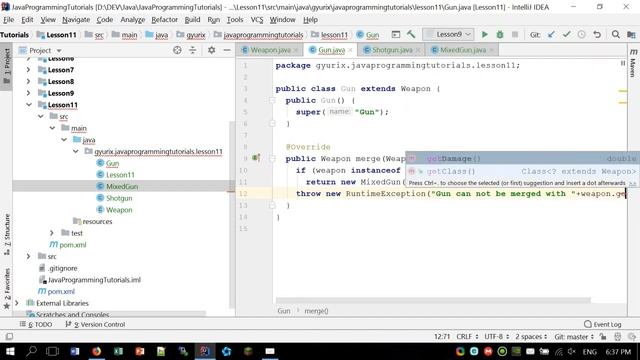Toggle the Structure side tab
640x360 pixels.
[x=7, y=235]
